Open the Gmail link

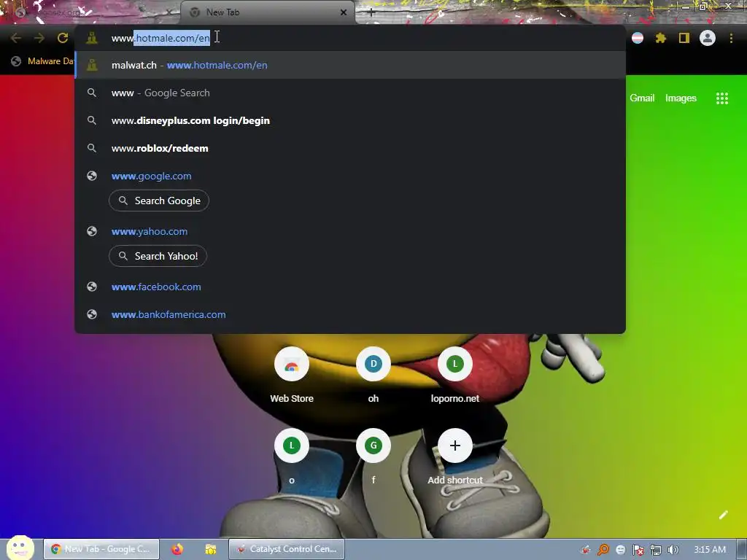(x=642, y=98)
